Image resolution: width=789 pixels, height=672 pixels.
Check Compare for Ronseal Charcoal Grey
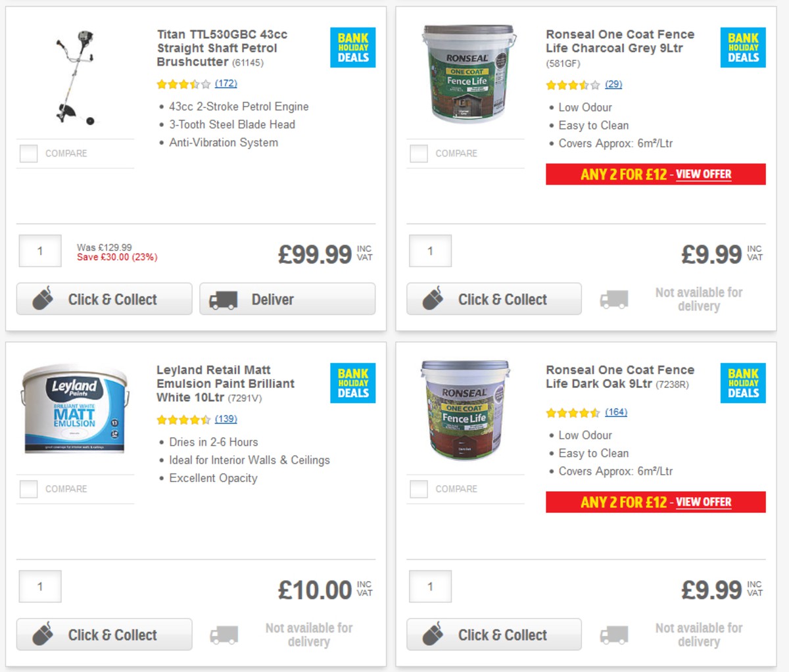[x=419, y=153]
